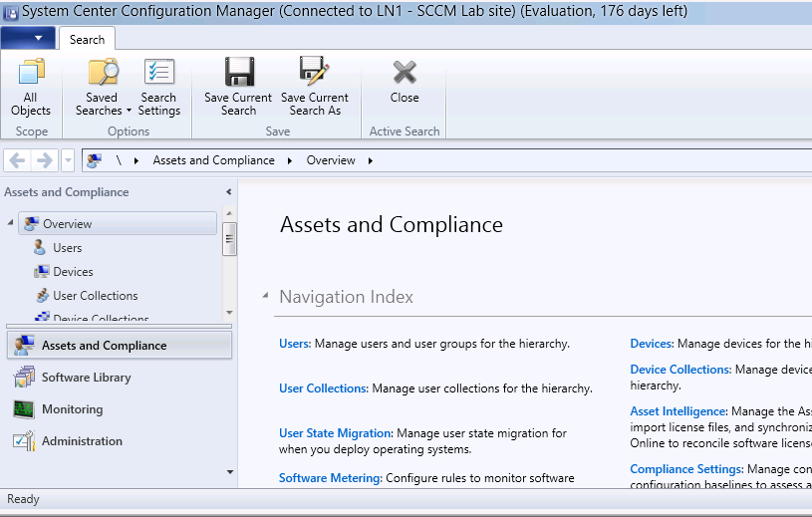812x517 pixels.
Task: Open the Saved Searches folder icon
Action: pos(103,72)
